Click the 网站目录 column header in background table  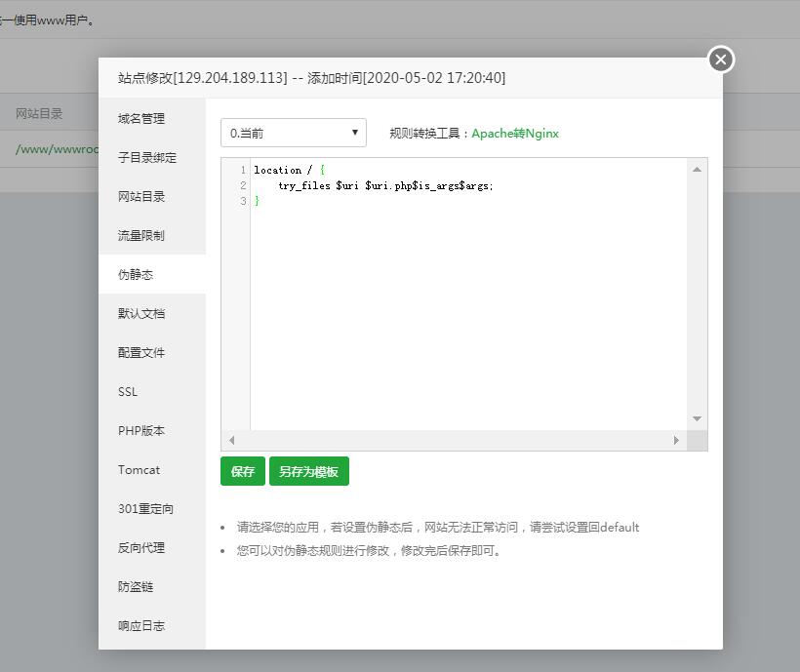click(x=39, y=113)
